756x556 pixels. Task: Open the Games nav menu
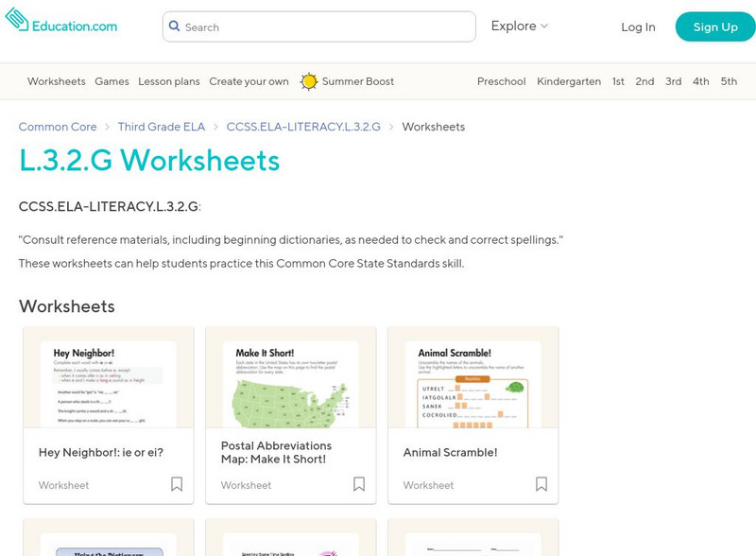[112, 81]
